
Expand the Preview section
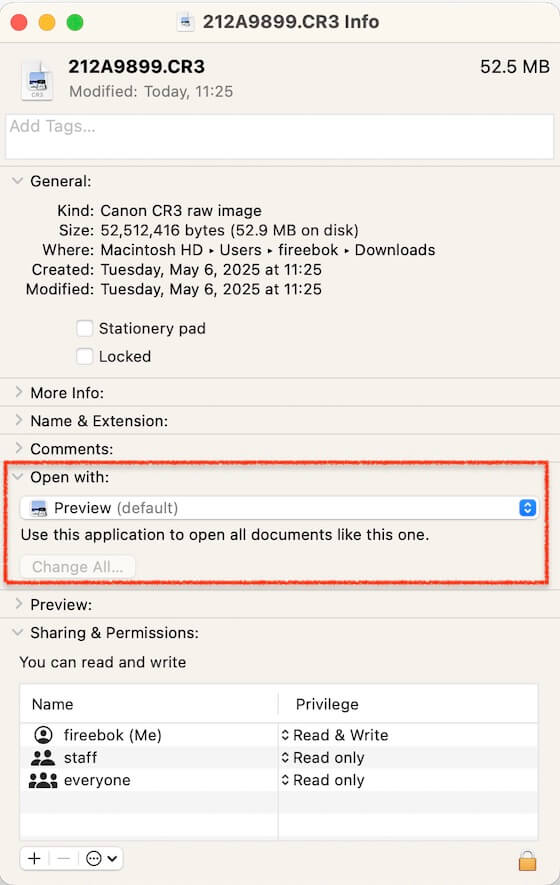point(19,604)
